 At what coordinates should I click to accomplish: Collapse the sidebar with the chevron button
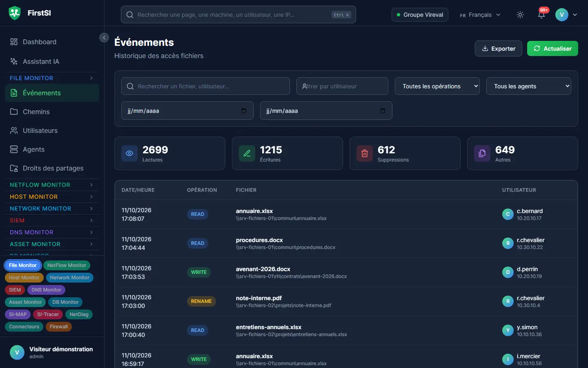pyautogui.click(x=104, y=38)
